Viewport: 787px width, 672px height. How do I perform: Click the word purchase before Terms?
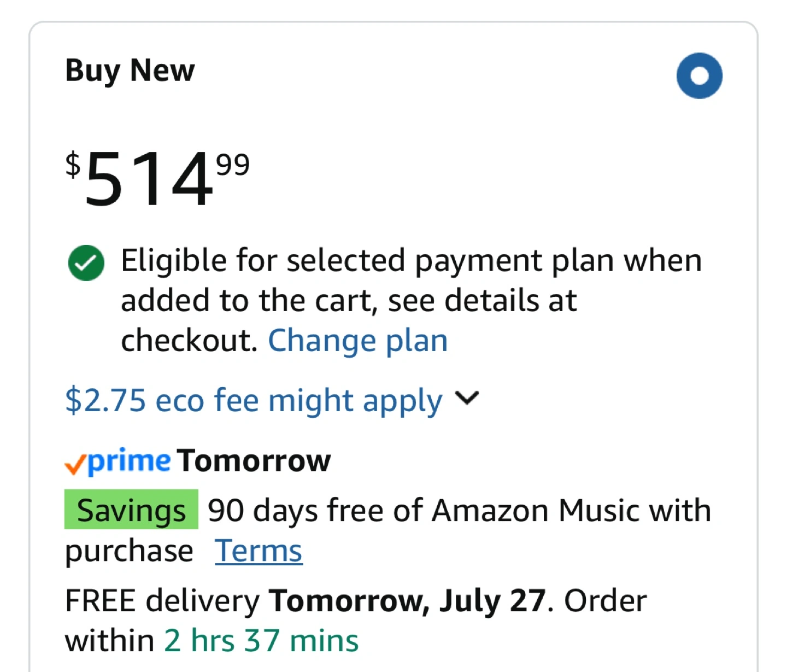(129, 551)
